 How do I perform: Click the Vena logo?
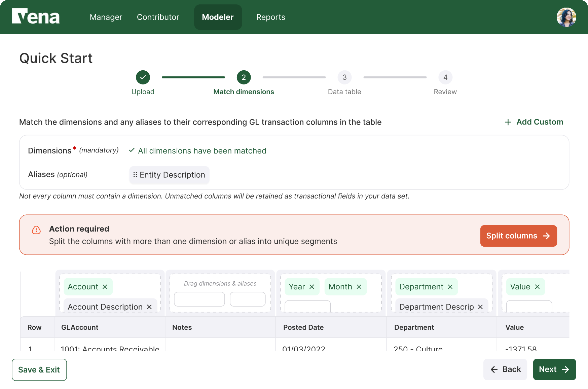tap(36, 16)
